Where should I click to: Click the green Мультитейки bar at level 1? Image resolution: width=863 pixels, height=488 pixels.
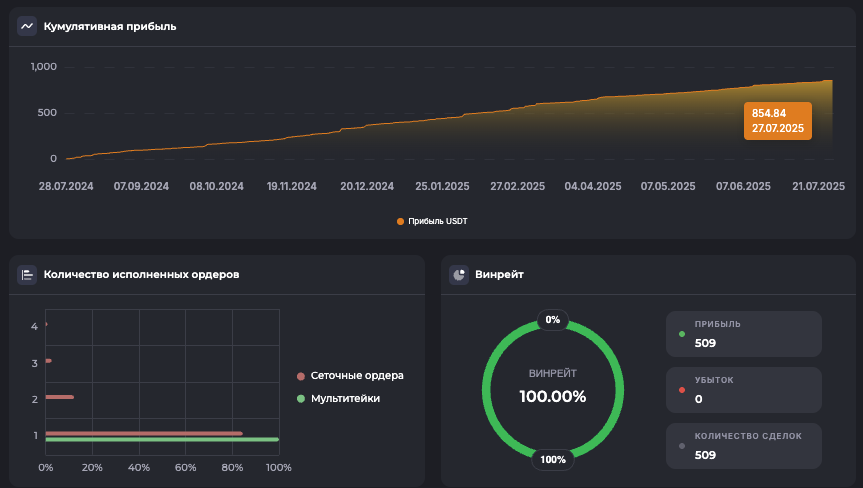point(161,439)
